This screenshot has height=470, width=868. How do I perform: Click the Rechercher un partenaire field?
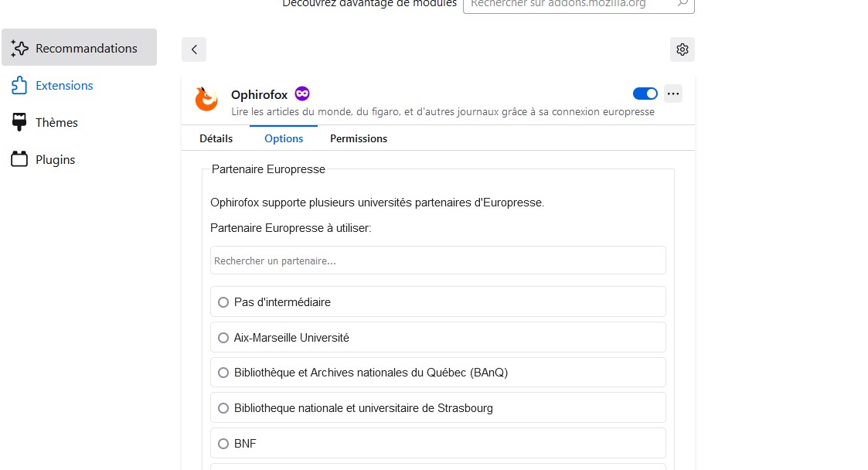pos(438,261)
